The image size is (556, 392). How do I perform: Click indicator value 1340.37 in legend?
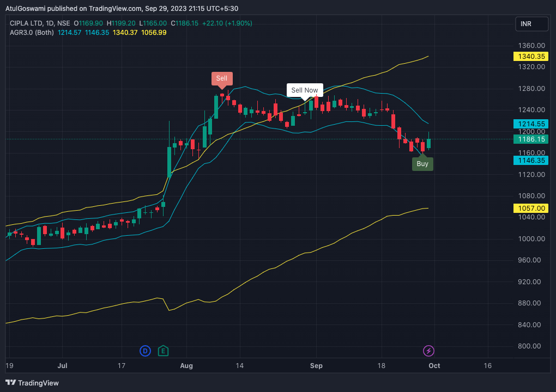click(x=125, y=33)
